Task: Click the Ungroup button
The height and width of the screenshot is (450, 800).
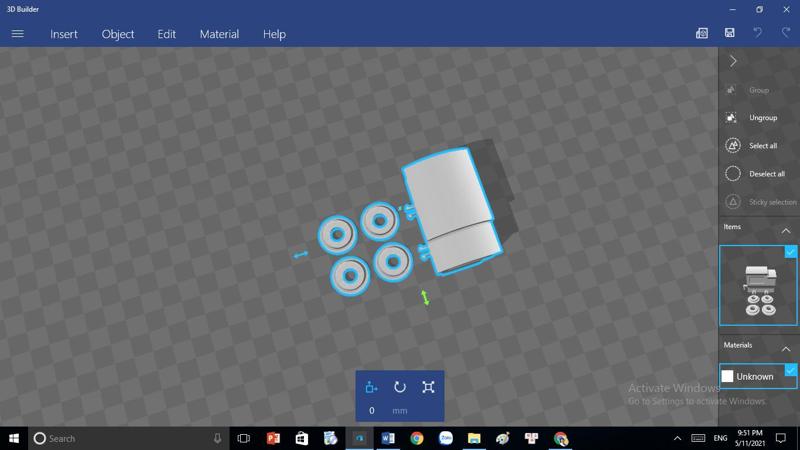Action: tap(752, 118)
